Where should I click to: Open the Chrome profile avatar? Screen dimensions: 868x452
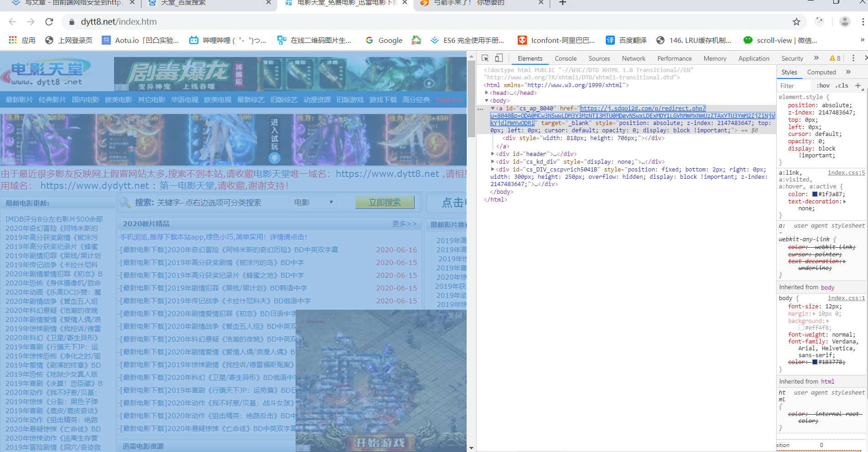click(x=845, y=21)
